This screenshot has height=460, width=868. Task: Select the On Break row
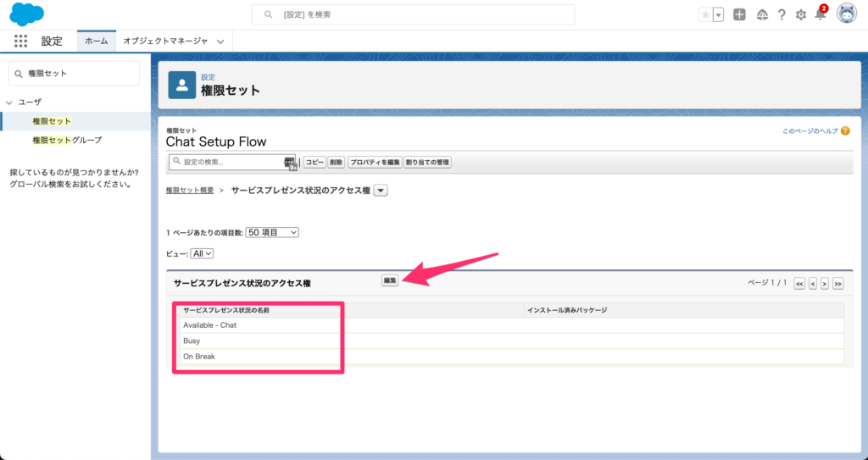click(512, 357)
